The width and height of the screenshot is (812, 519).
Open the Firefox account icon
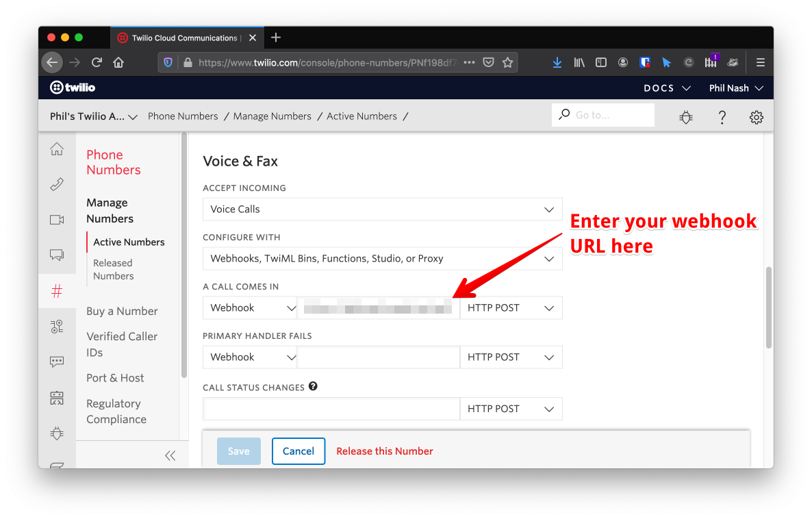(x=623, y=63)
